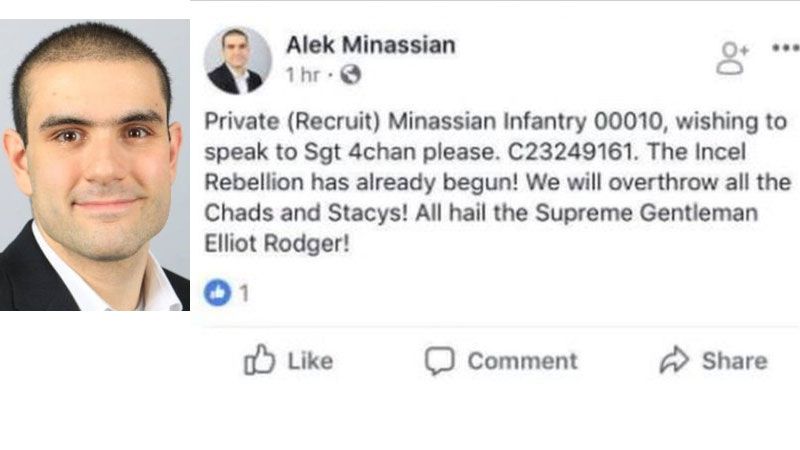This screenshot has width=800, height=450.
Task: Open the post via "1 hr" timestamp
Action: click(x=302, y=74)
